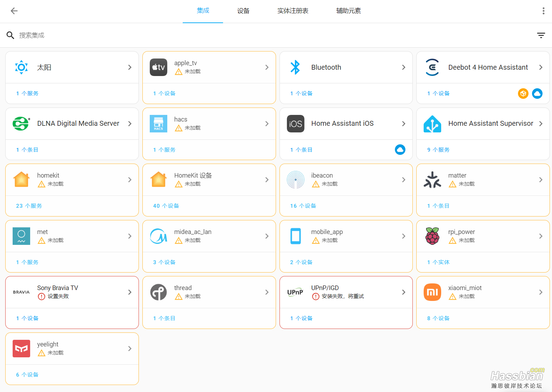Image resolution: width=552 pixels, height=392 pixels.
Task: Click the Apple TV logo icon
Action: 159,67
